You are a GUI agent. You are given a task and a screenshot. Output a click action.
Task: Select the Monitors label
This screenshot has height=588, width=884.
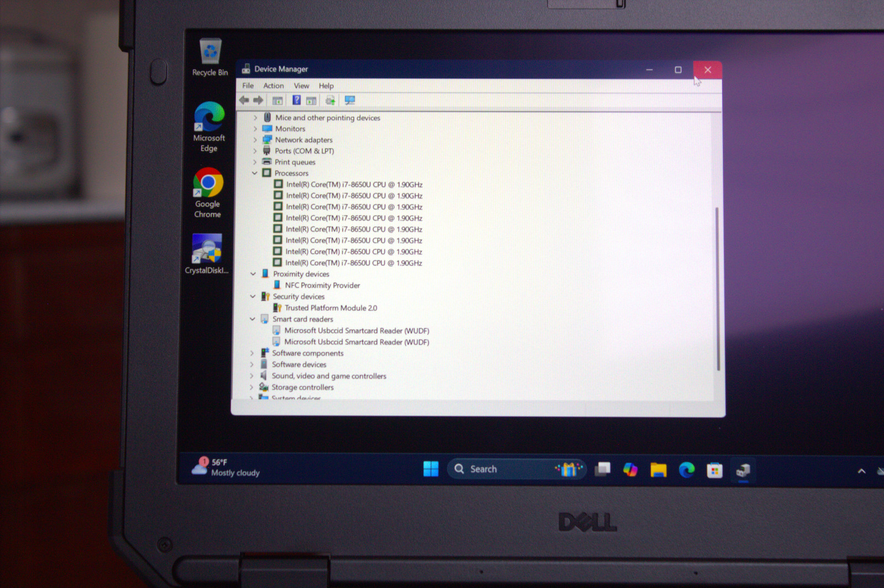tap(290, 129)
